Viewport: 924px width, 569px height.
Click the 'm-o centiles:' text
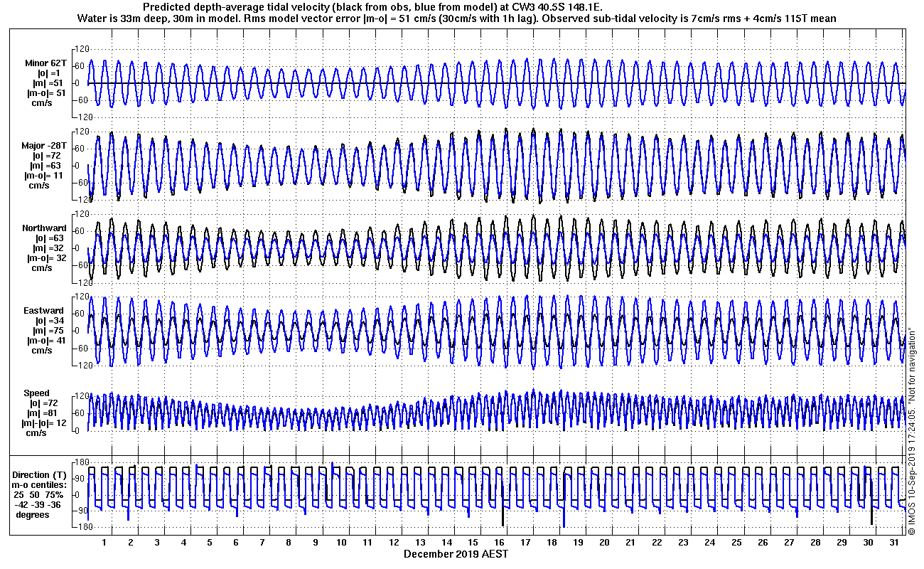[40, 484]
